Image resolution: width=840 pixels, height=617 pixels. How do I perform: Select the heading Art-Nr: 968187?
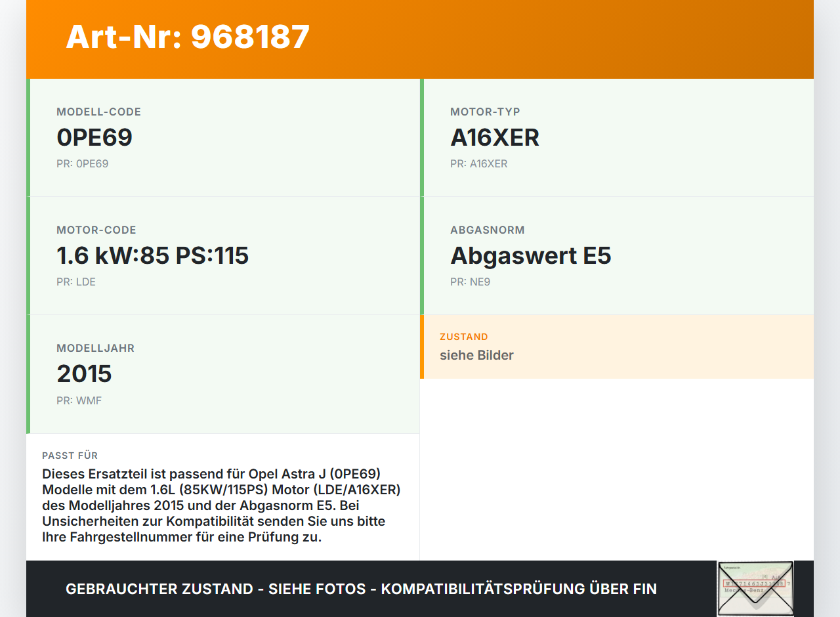(188, 37)
